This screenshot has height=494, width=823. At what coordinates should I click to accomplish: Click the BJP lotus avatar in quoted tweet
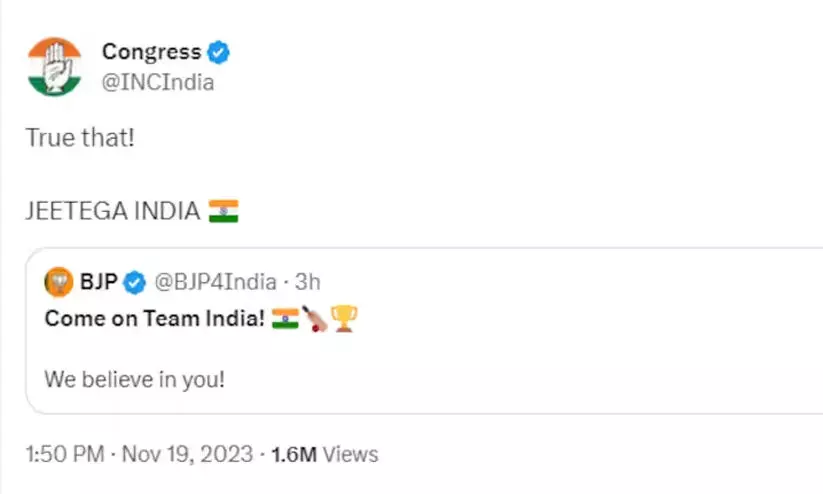[x=60, y=282]
